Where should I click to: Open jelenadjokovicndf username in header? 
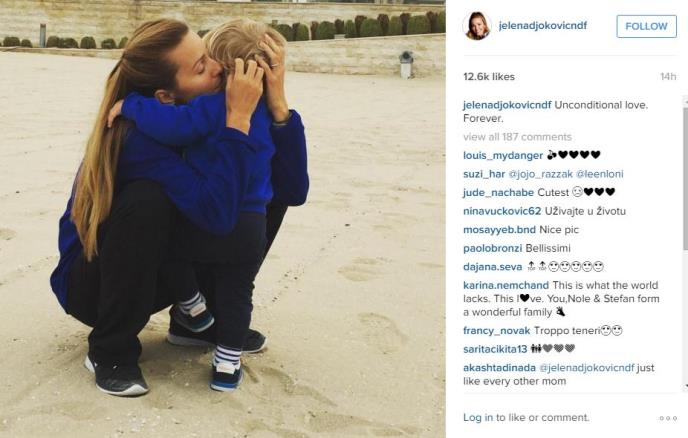tap(543, 25)
